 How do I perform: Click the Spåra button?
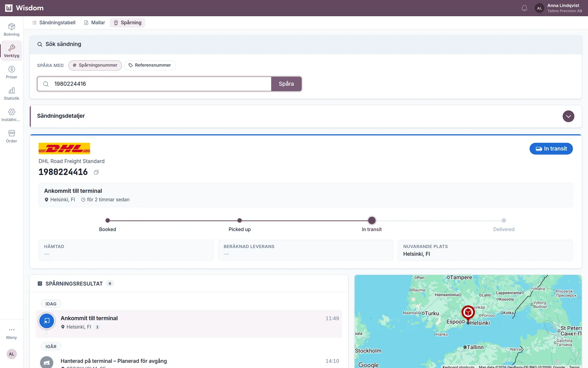(286, 84)
